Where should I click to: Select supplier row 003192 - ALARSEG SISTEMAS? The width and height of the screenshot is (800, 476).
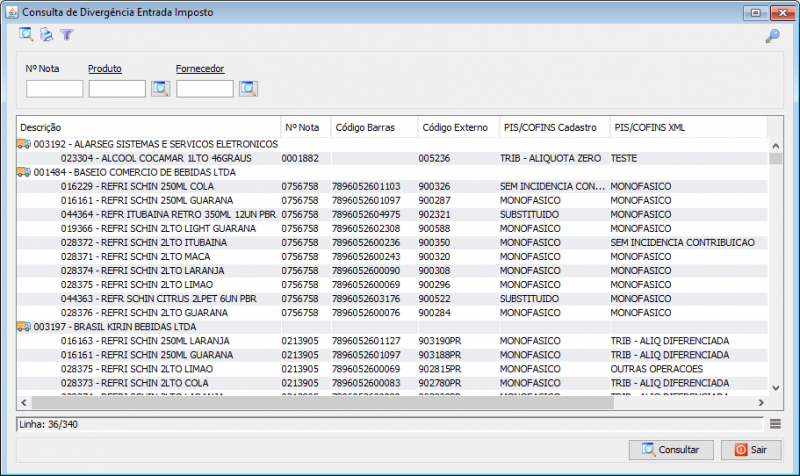click(392, 144)
